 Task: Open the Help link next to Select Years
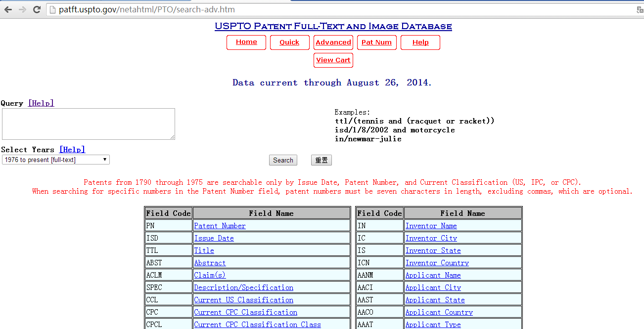(x=72, y=150)
